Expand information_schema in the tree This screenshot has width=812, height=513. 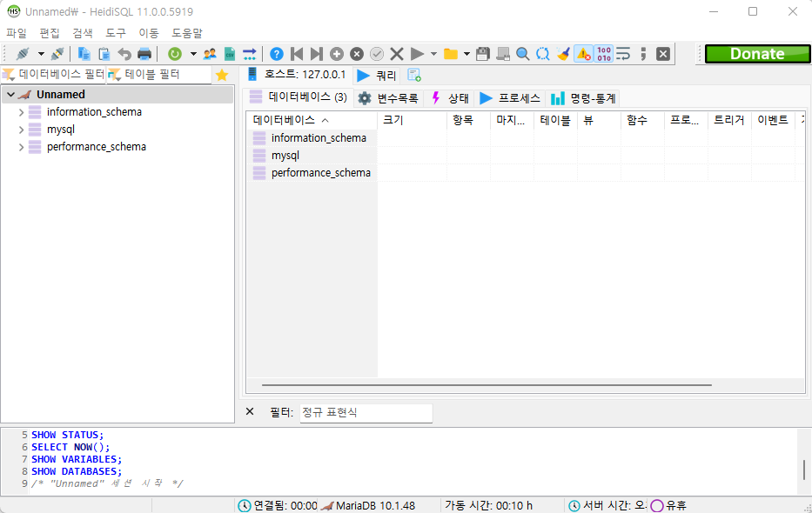pos(21,112)
